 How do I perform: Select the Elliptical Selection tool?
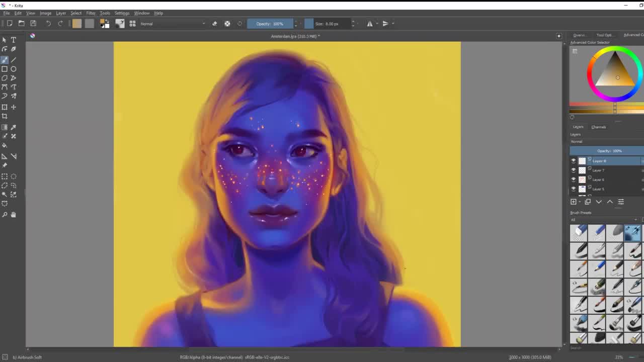point(14,176)
